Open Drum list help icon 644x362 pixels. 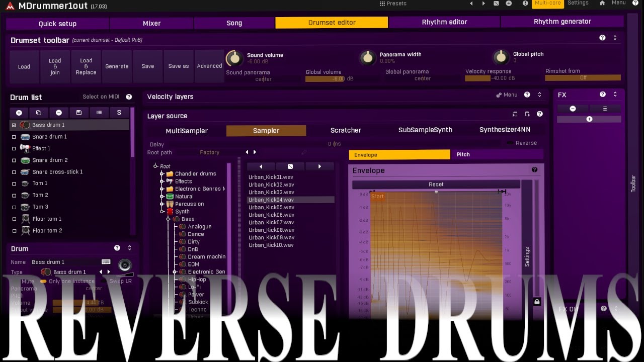tap(129, 97)
